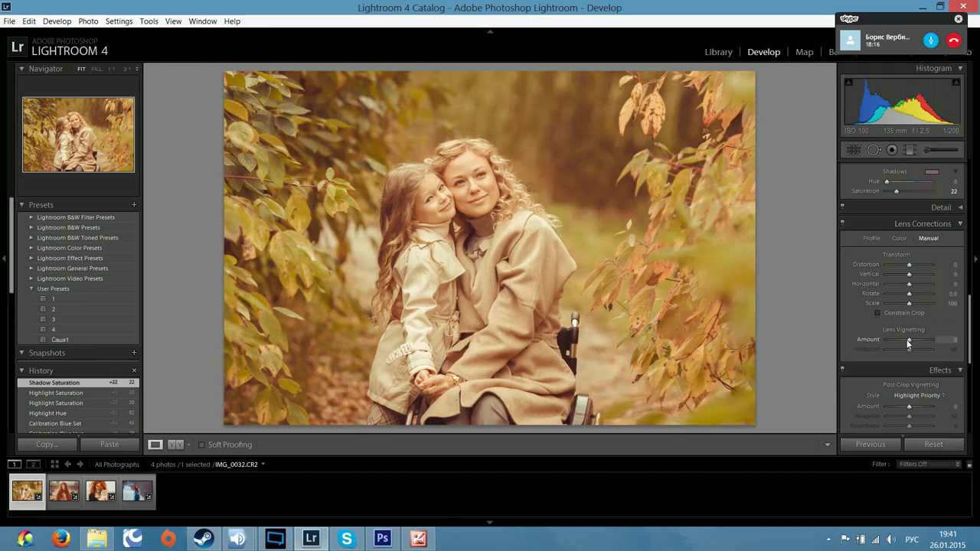The height and width of the screenshot is (551, 980).
Task: Toggle the highlight clipping indicator in Histogram
Action: click(955, 83)
